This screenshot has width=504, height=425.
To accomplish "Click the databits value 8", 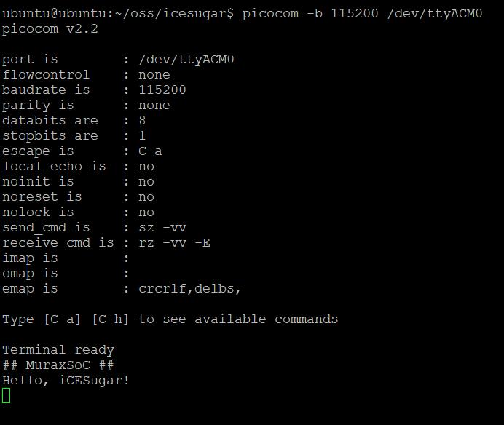I will (143, 121).
